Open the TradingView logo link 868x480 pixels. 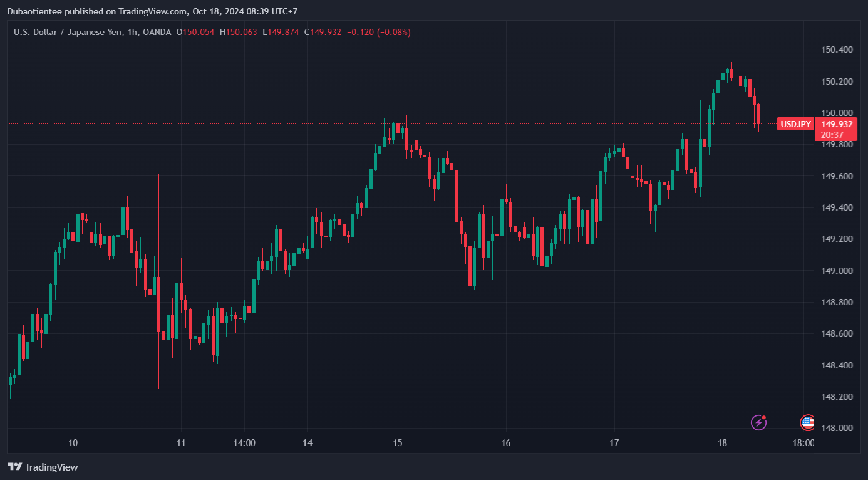click(43, 467)
